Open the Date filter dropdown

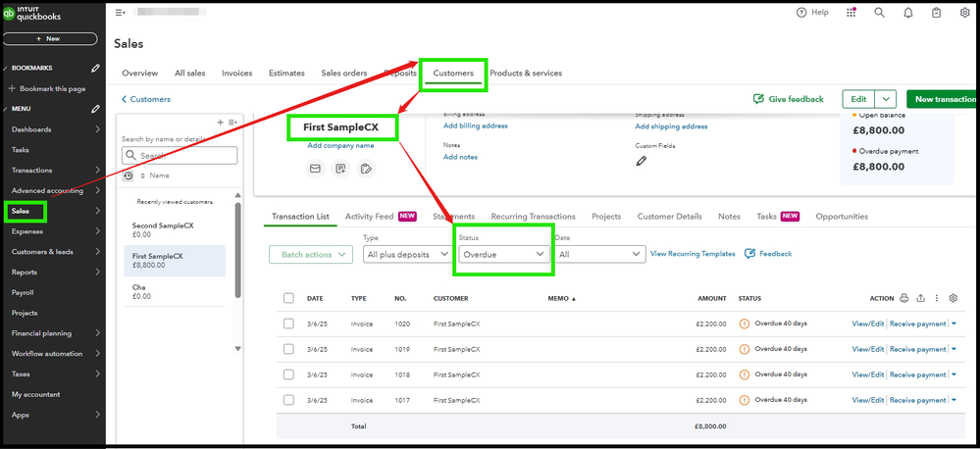pyautogui.click(x=600, y=254)
